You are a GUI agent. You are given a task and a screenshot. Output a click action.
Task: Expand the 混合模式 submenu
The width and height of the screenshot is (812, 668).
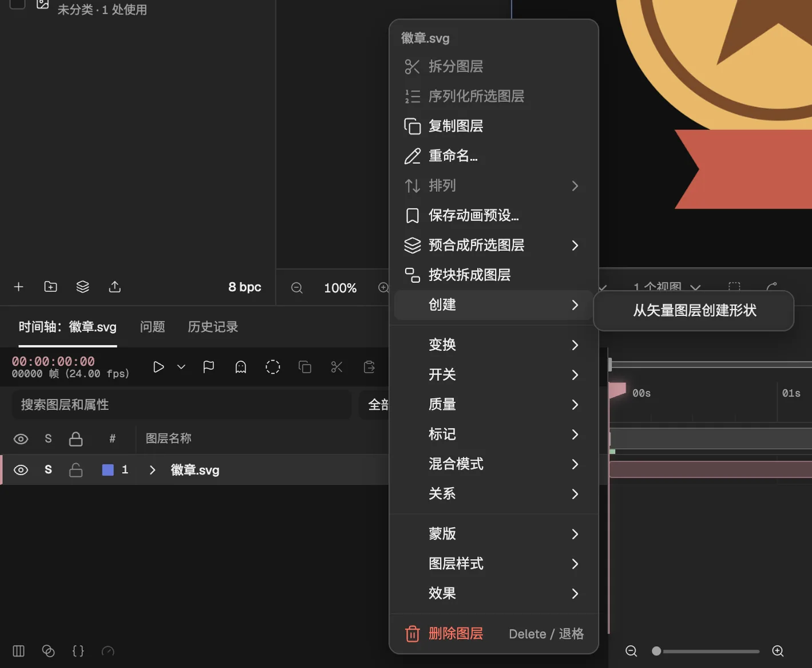point(493,464)
